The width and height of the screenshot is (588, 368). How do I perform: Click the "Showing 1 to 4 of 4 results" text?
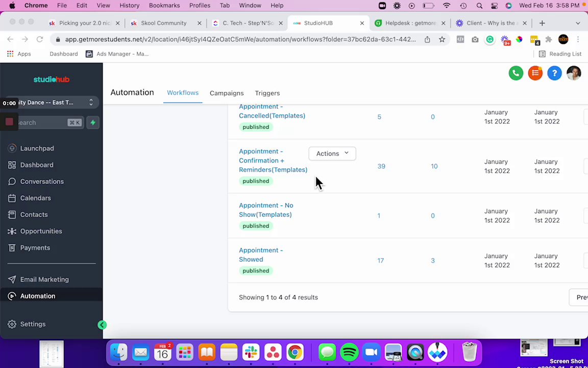[x=278, y=297]
